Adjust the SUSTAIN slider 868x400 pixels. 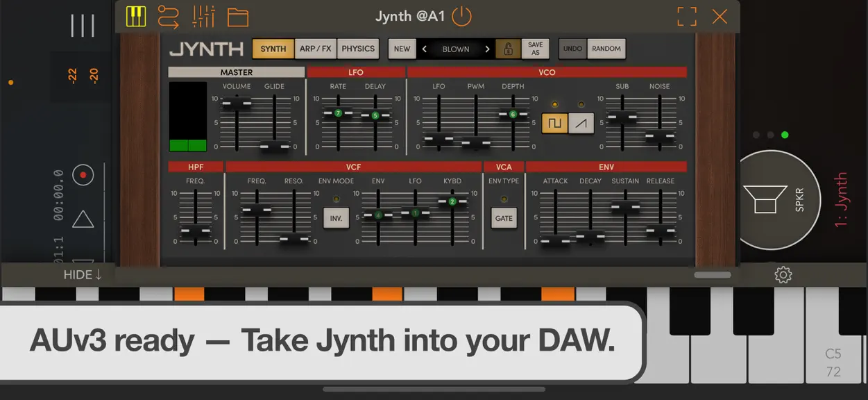tap(625, 206)
